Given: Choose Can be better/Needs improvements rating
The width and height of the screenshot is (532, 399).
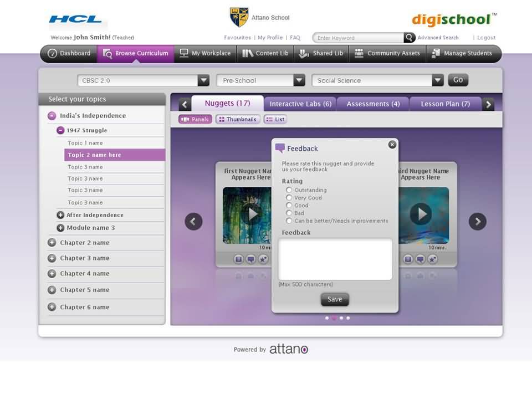Looking at the screenshot, I should tap(289, 221).
